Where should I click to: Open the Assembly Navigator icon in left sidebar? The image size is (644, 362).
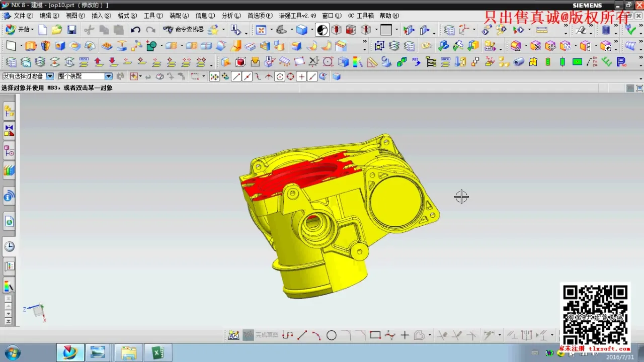[9, 111]
